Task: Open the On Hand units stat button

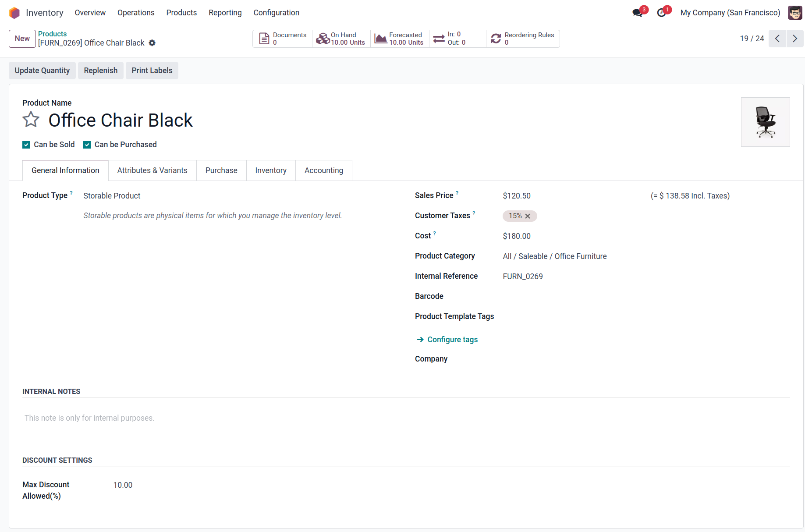Action: point(341,39)
